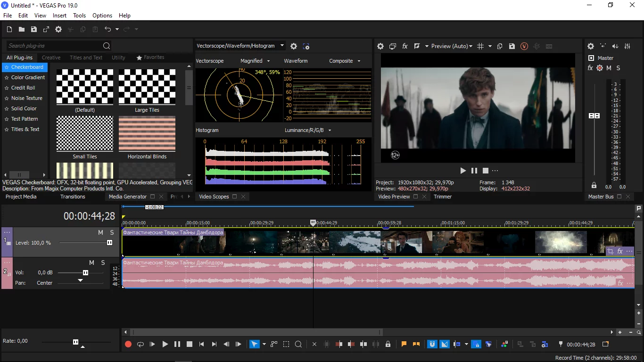Open the Tools menu
644x362 pixels.
click(x=79, y=16)
